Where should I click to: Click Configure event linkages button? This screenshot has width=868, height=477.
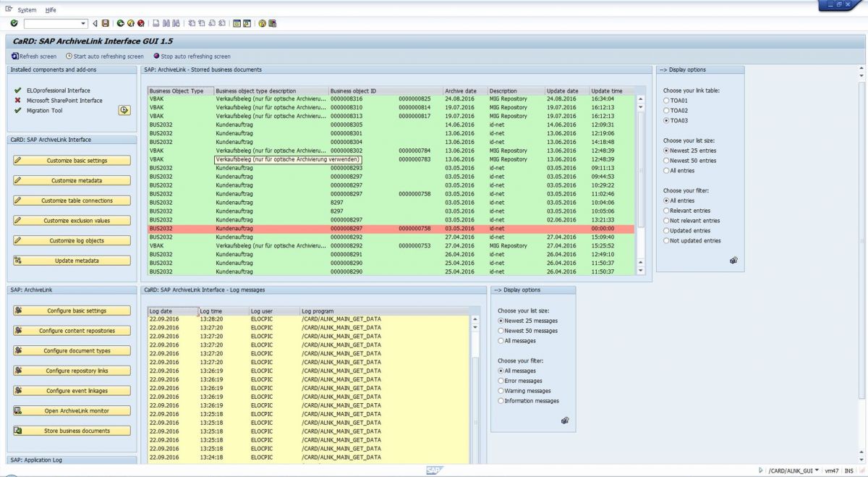72,391
